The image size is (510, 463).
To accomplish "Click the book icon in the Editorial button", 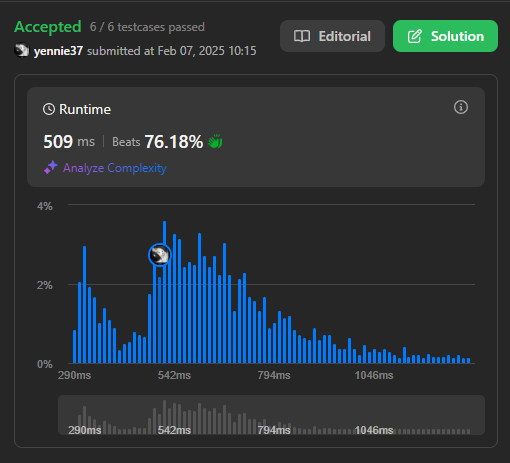I will pos(302,36).
